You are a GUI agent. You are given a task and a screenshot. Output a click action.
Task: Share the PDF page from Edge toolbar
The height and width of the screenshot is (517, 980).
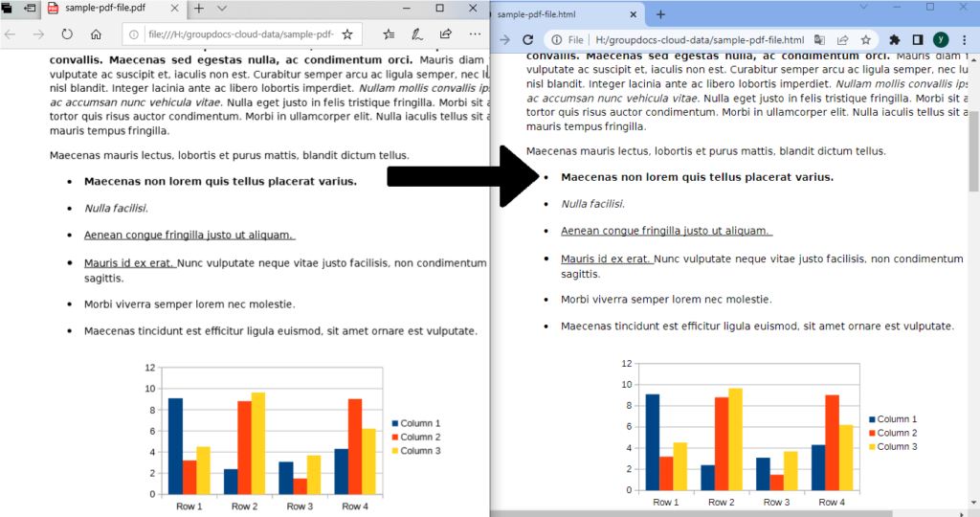pos(446,34)
